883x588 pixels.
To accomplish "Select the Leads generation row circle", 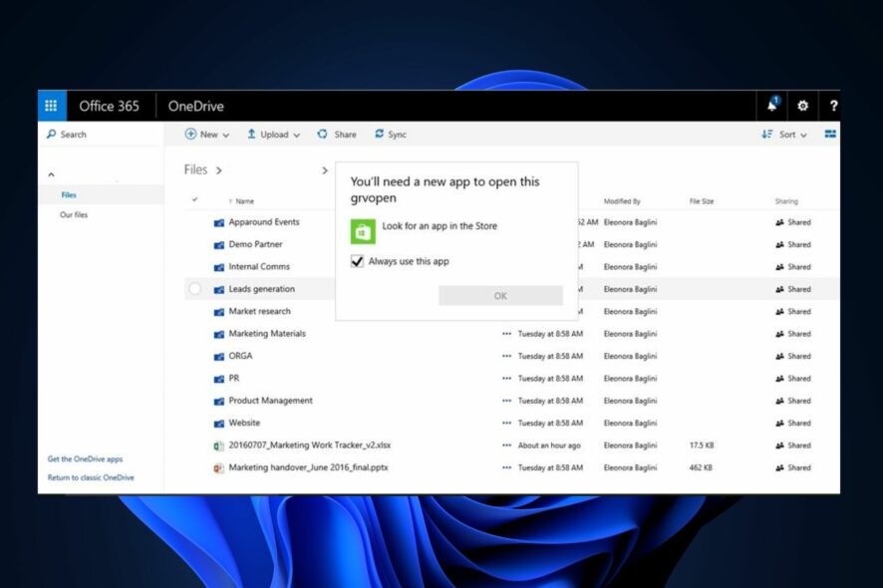I will [x=195, y=289].
